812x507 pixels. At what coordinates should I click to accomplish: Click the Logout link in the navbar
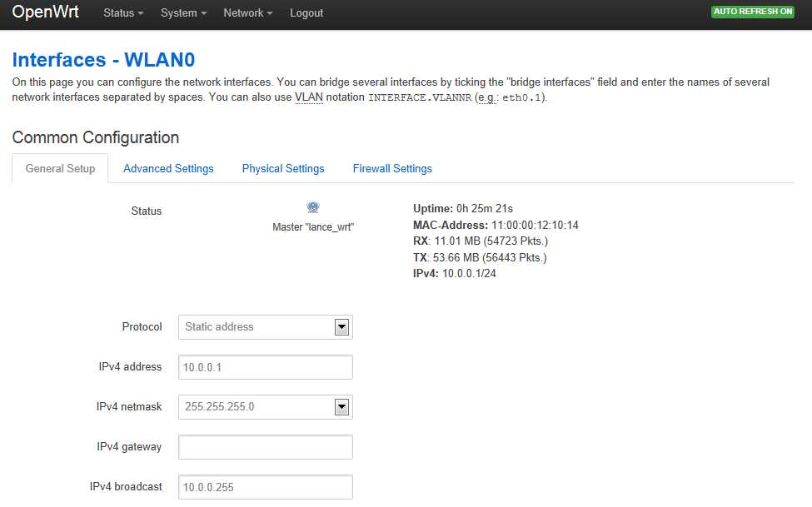pyautogui.click(x=306, y=13)
